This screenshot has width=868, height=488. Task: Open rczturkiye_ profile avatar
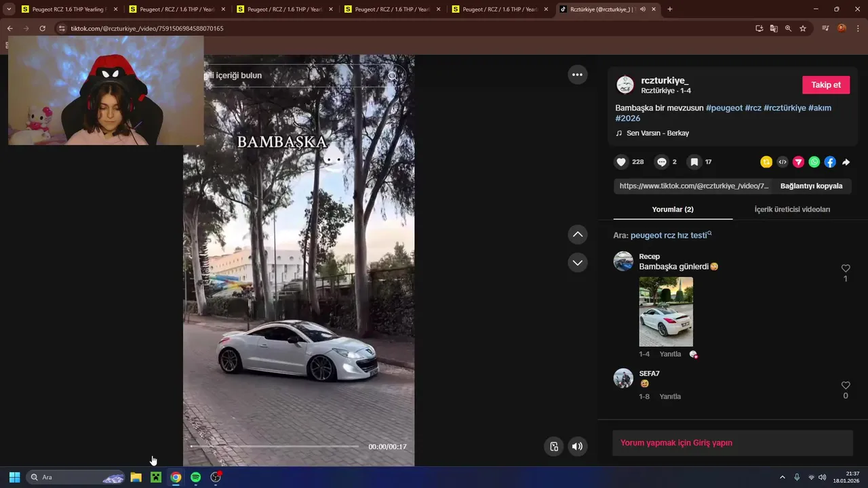click(x=625, y=85)
